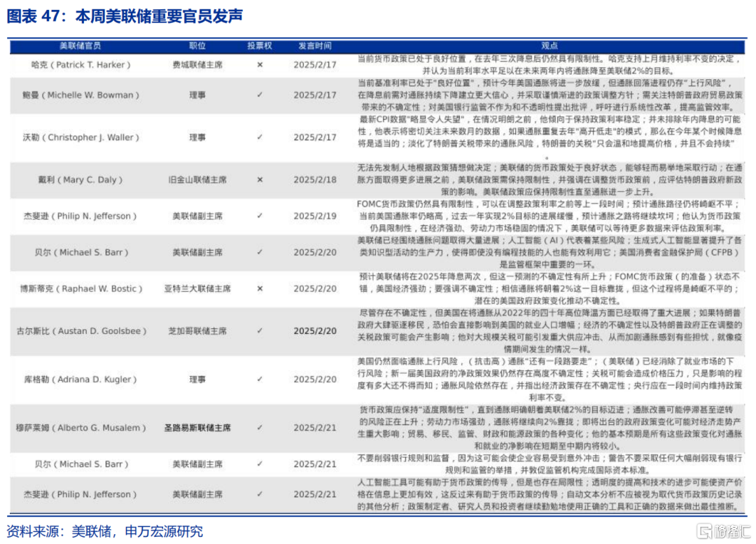Select the name cell "戴利 (Mary C. Daly)"

80,180
